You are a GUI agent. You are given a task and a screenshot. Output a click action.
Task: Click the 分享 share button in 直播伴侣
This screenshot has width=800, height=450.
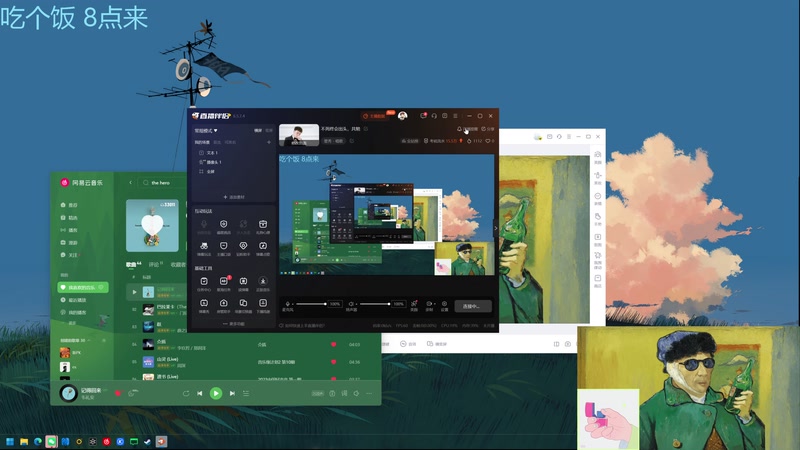pos(488,129)
